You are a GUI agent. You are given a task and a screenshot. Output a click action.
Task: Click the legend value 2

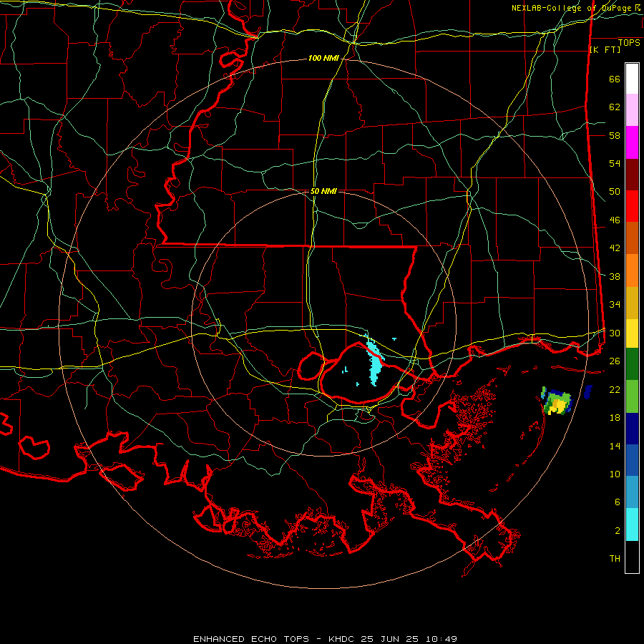(x=618, y=531)
